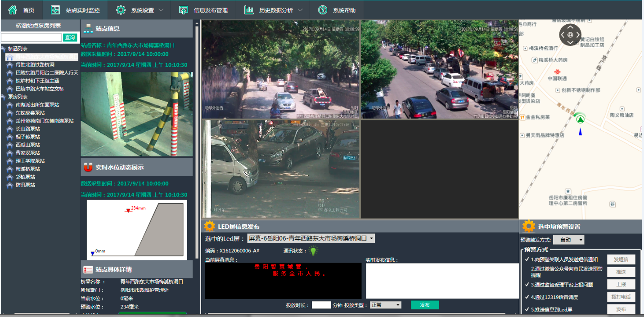
Task: Pan the map up with the arrow control
Action: click(570, 27)
